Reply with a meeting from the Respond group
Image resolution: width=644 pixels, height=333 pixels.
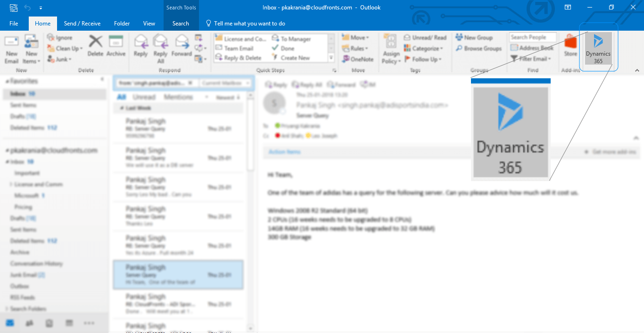(198, 38)
